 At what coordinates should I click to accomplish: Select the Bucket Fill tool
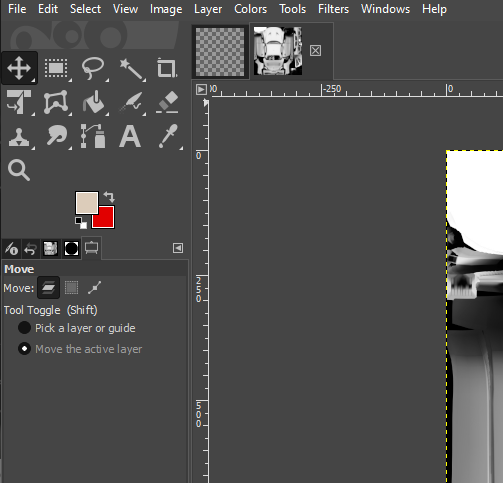coord(93,102)
